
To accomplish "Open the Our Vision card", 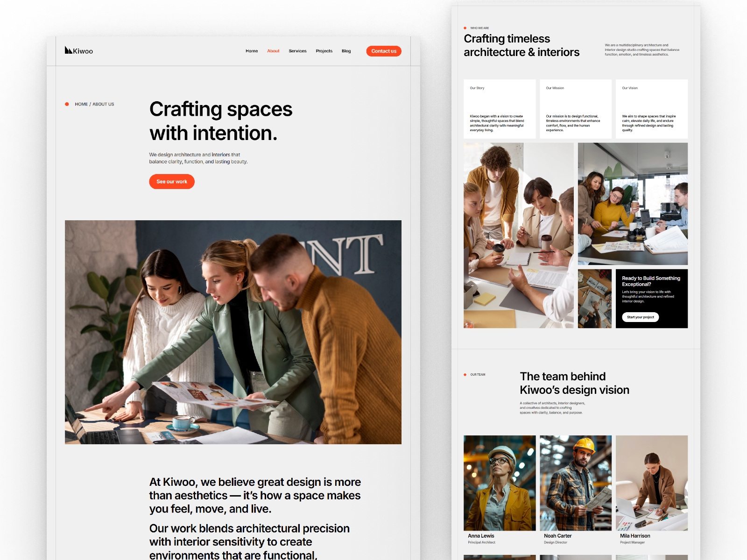I will (651, 109).
